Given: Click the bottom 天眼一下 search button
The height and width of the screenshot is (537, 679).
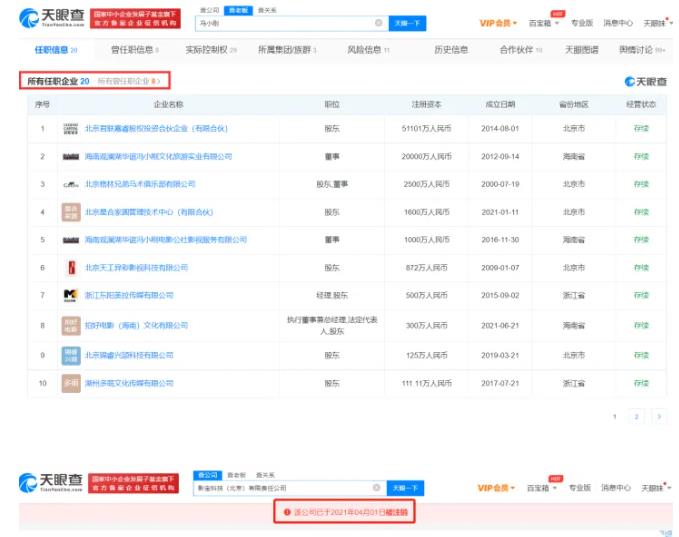Looking at the screenshot, I should coord(405,488).
